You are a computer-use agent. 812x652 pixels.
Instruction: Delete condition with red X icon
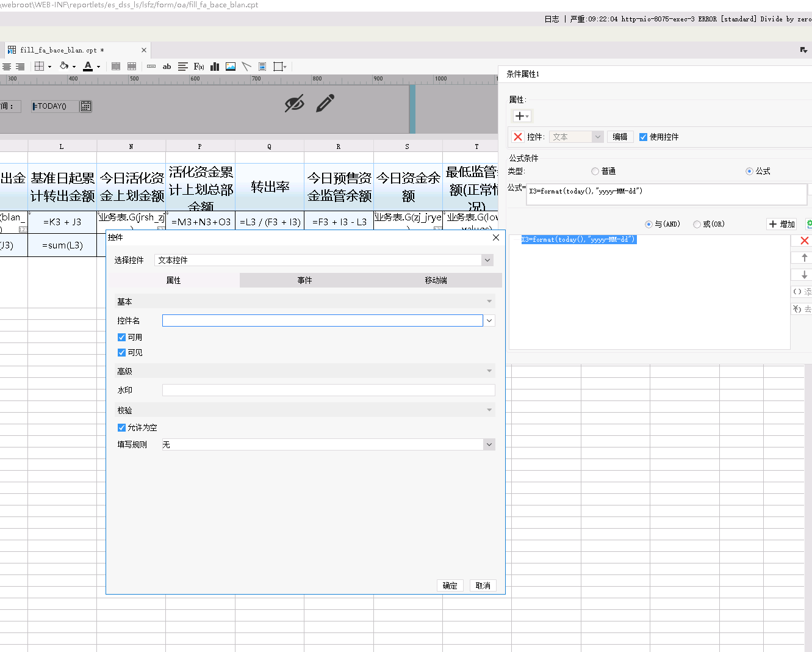coord(804,241)
